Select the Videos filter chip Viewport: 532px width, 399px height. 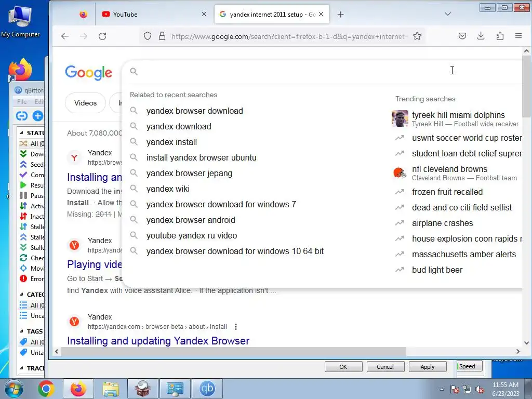point(86,103)
